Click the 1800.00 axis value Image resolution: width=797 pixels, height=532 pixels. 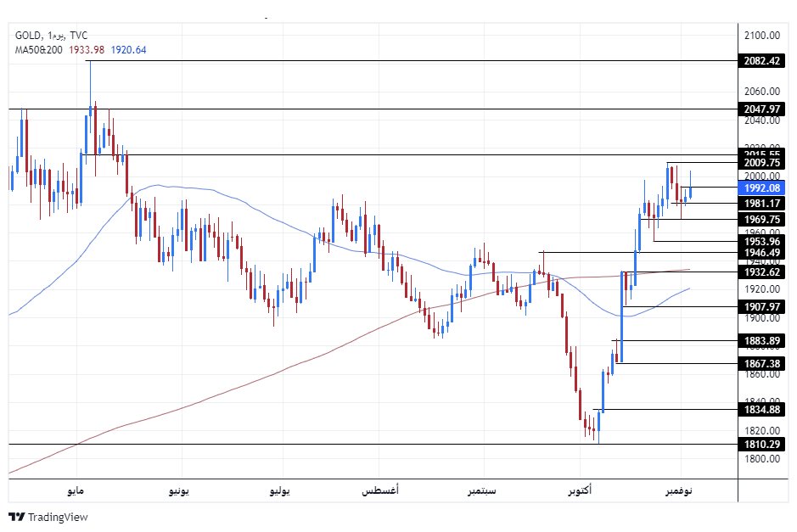pos(762,459)
